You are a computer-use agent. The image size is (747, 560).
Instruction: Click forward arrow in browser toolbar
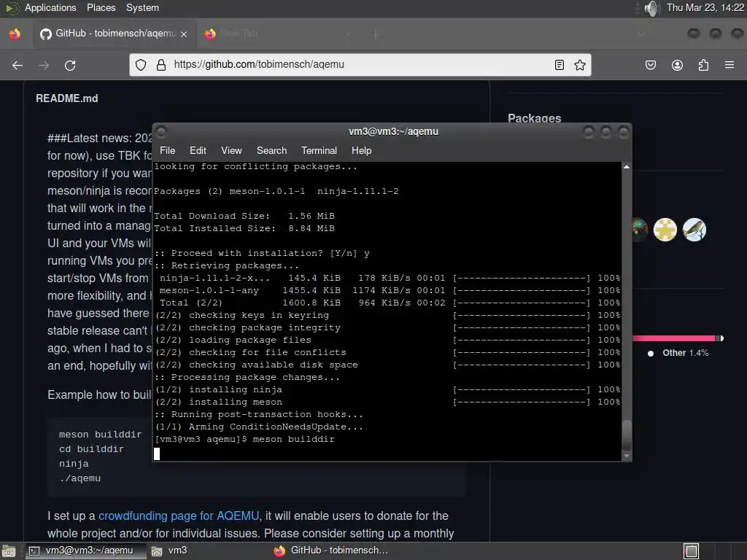click(44, 65)
